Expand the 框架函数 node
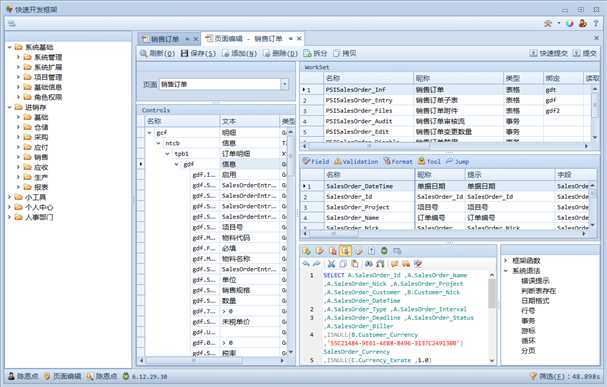This screenshot has height=387, width=607. 506,260
